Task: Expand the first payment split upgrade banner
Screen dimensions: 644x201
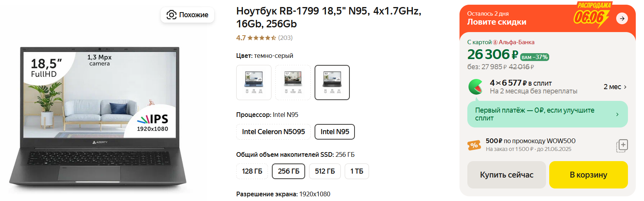Action: pyautogui.click(x=617, y=114)
